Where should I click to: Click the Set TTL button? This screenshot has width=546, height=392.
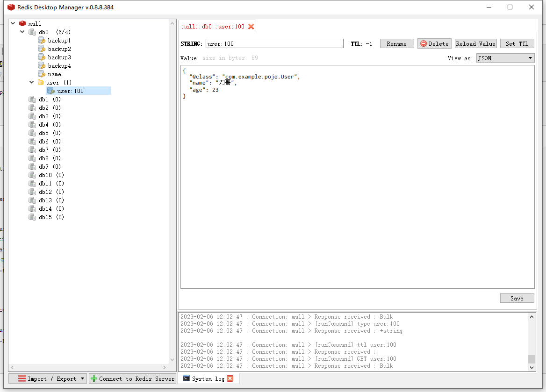(x=517, y=44)
